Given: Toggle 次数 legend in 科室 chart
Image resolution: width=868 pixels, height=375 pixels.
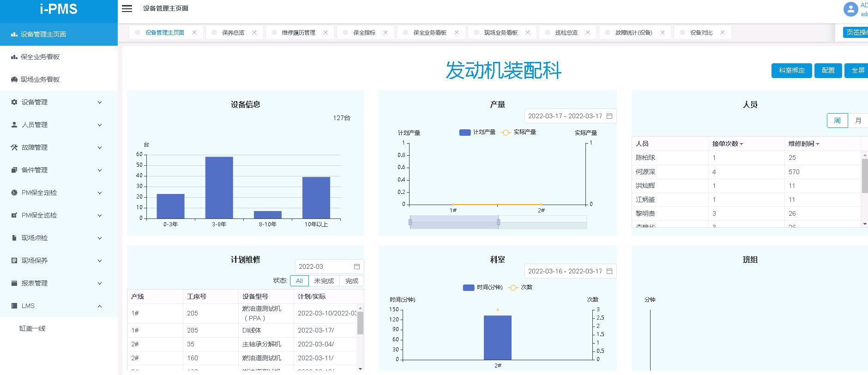Looking at the screenshot, I should (x=520, y=287).
